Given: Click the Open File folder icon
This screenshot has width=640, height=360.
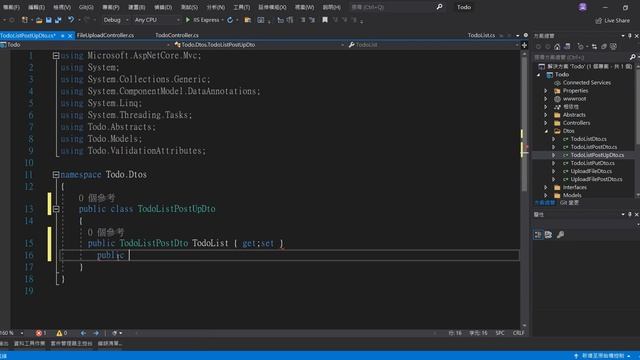Looking at the screenshot, I should click(x=39, y=20).
